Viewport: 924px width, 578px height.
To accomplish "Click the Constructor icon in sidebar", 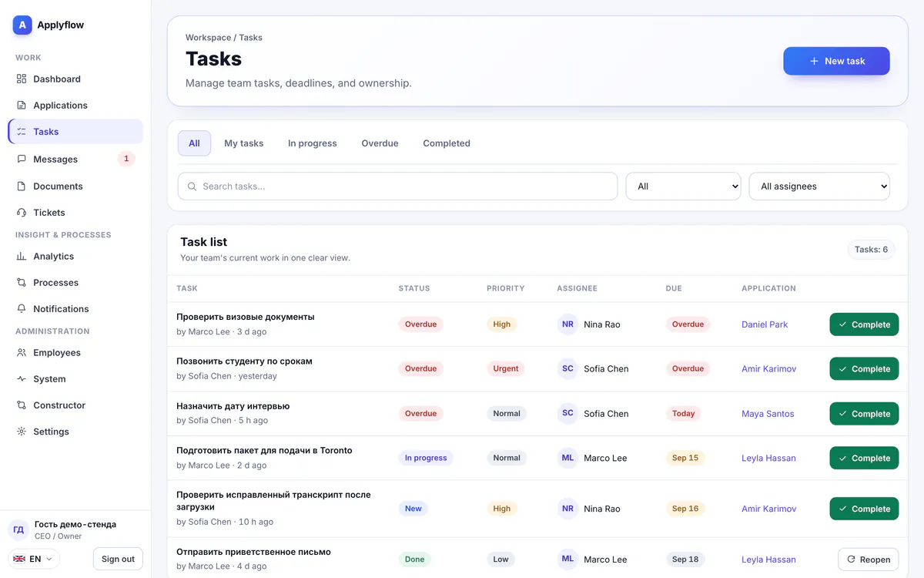I will 22,405.
